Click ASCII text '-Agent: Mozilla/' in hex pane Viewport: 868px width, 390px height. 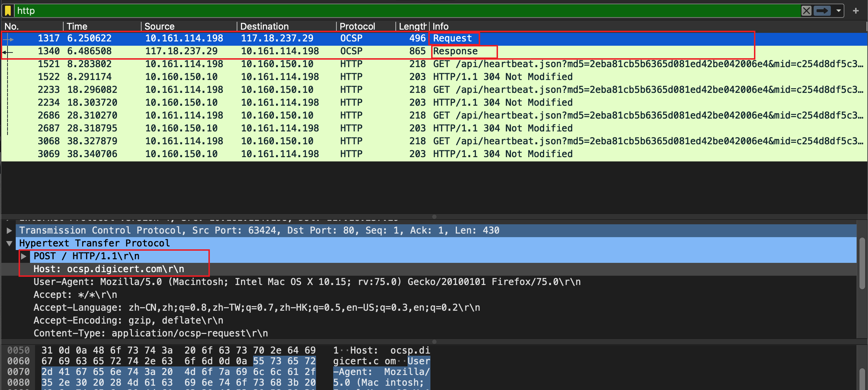click(x=381, y=372)
